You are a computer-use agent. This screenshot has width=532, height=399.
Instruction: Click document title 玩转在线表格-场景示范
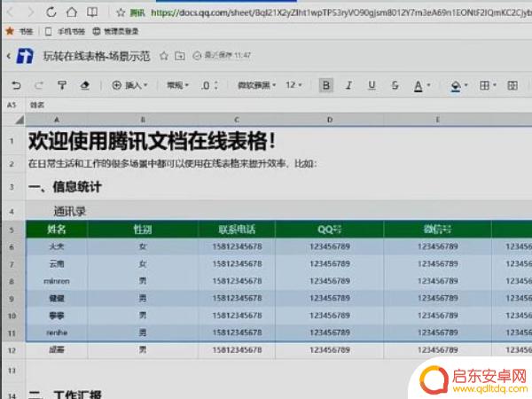pyautogui.click(x=97, y=56)
